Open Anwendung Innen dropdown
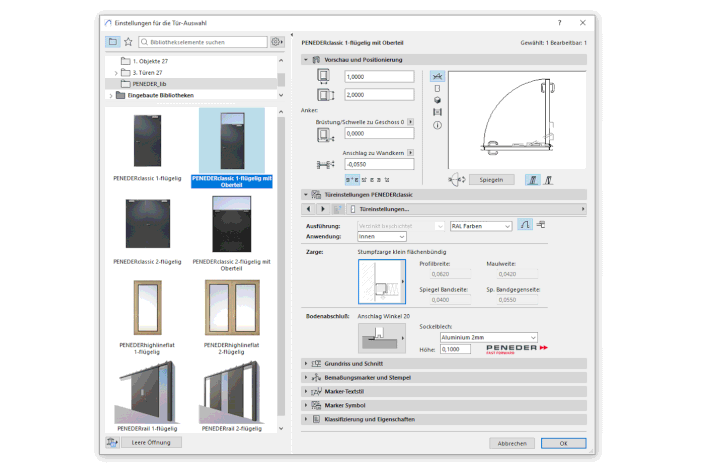705x470 pixels. pyautogui.click(x=382, y=237)
